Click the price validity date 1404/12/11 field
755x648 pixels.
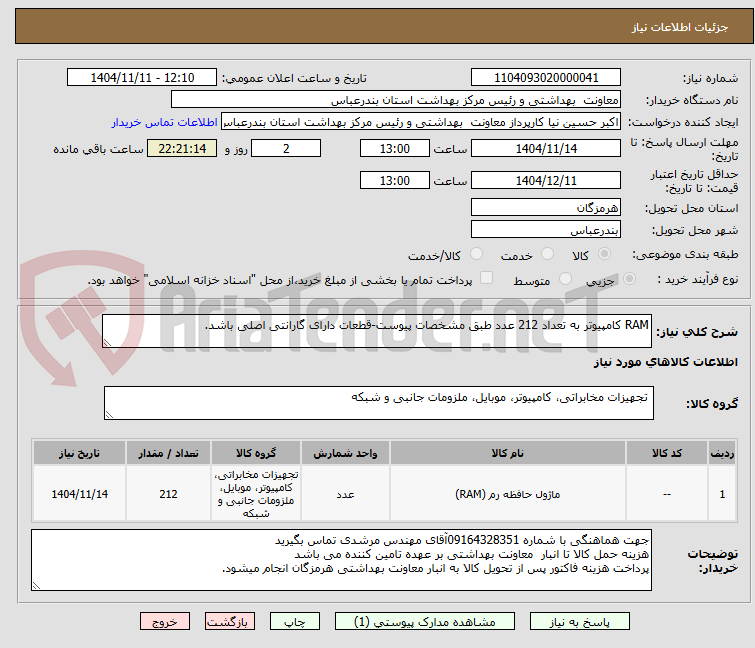click(546, 180)
